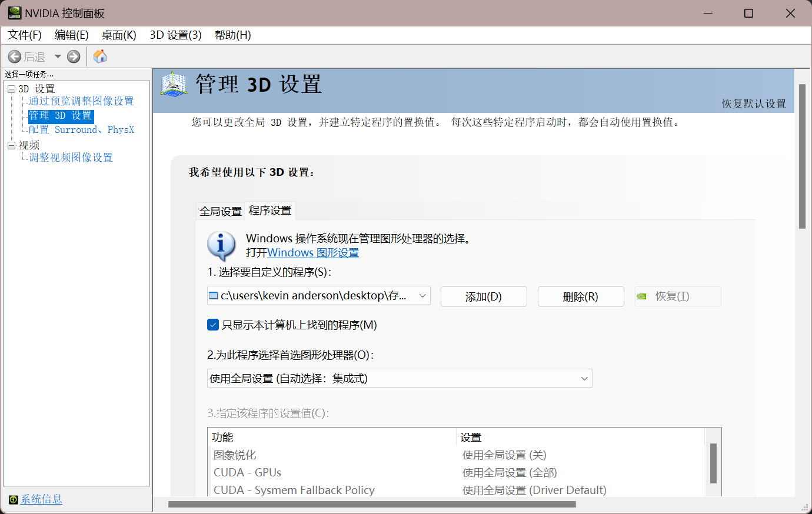Click the 删除(R) button
812x514 pixels.
tap(580, 296)
